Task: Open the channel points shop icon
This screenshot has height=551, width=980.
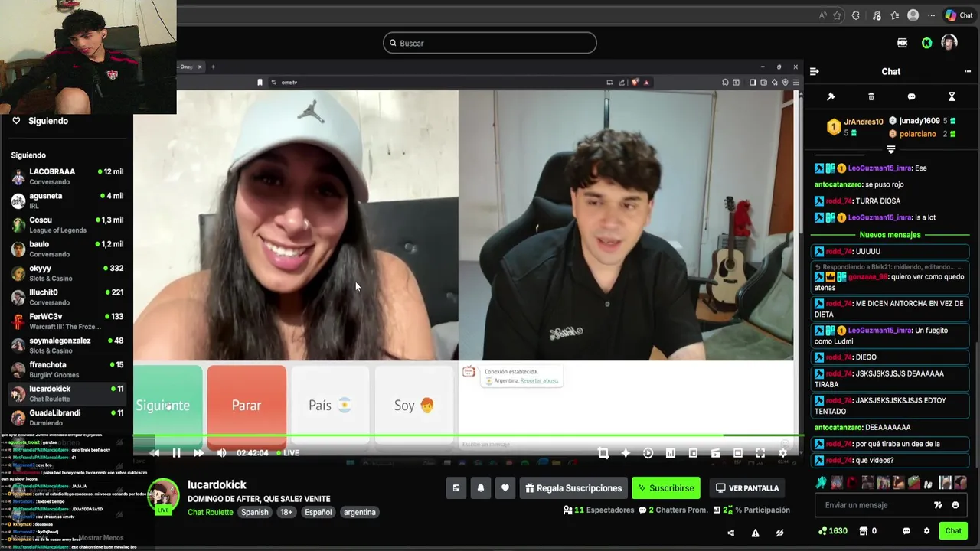Action: coord(864,531)
